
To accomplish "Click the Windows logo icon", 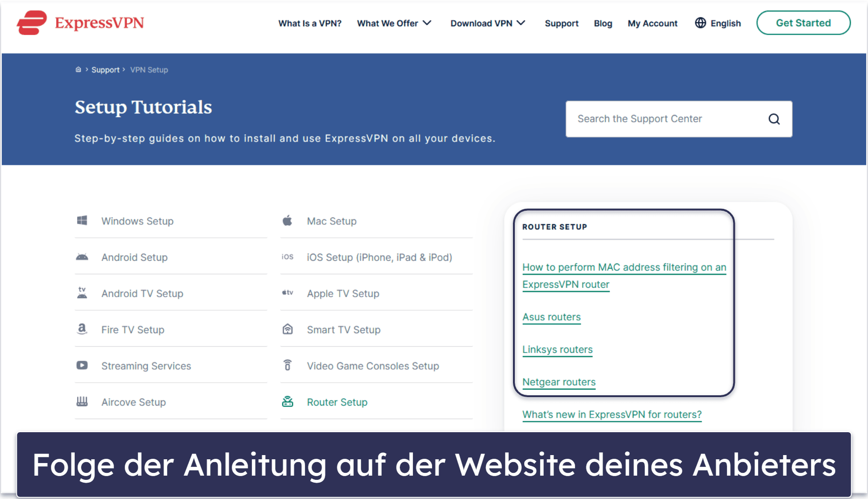I will pos(82,221).
